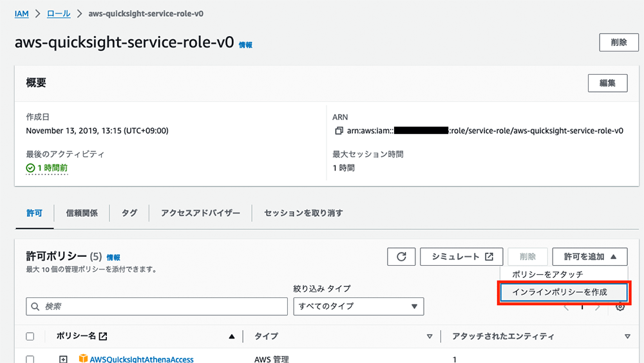The width and height of the screenshot is (644, 363).
Task: Switch to セッションを取り消す tab
Action: click(303, 213)
